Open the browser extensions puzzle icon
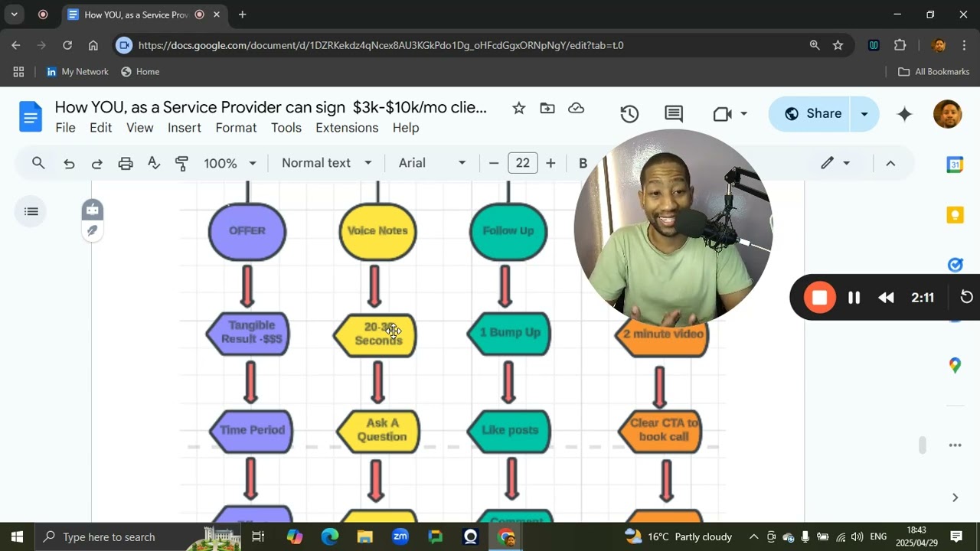Screen dimensions: 980x551 tap(900, 45)
